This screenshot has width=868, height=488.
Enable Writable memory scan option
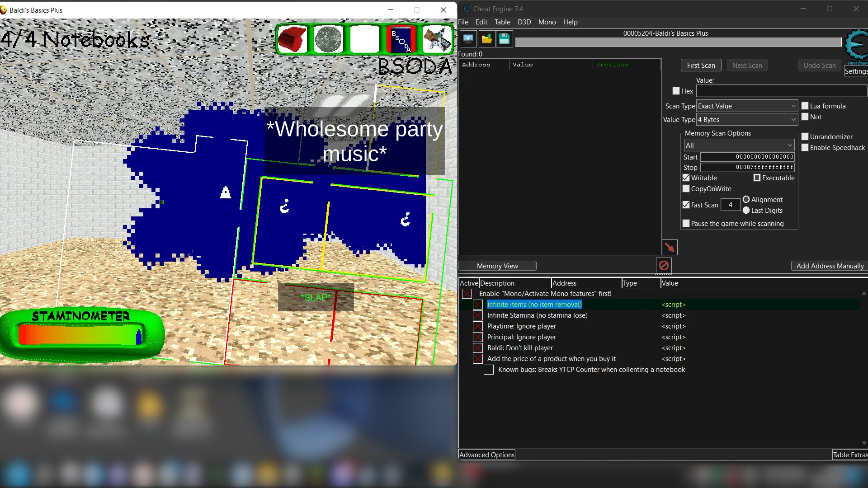(687, 178)
